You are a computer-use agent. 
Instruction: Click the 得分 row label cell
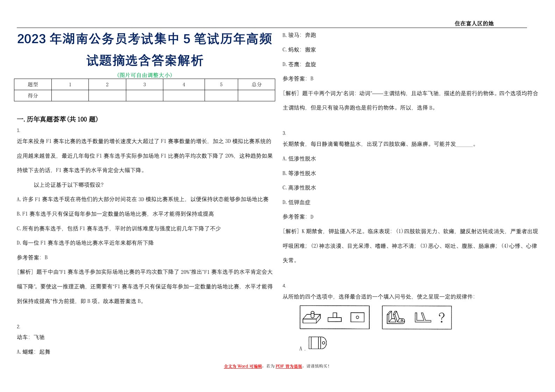[33, 96]
